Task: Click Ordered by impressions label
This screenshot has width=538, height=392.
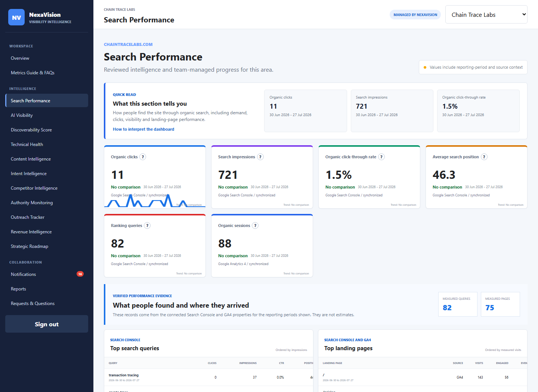Action: pyautogui.click(x=291, y=350)
